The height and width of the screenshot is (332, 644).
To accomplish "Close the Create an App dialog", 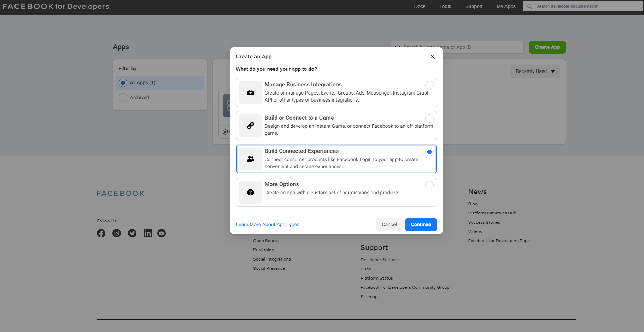I will pos(432,57).
